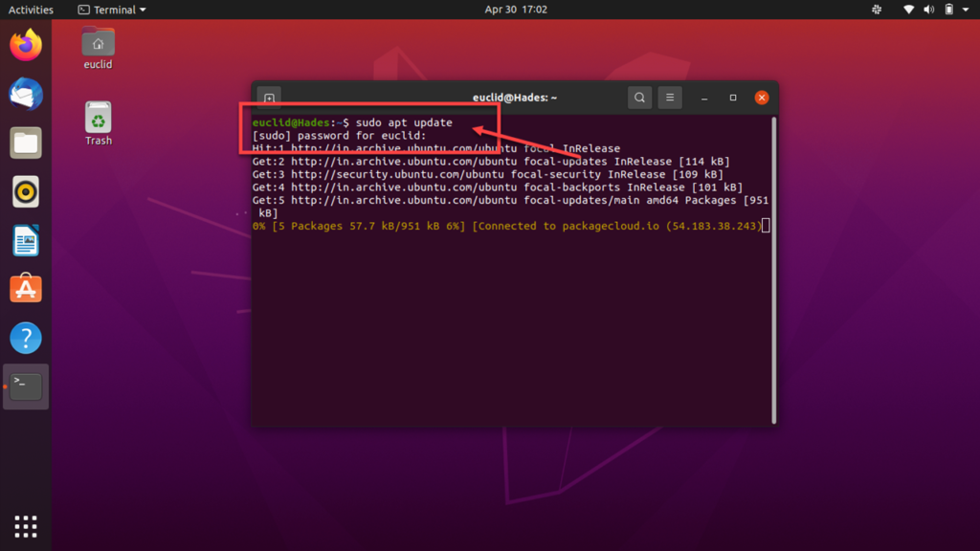Launch Thunderbird mail from the dock
980x551 pixels.
[x=26, y=95]
